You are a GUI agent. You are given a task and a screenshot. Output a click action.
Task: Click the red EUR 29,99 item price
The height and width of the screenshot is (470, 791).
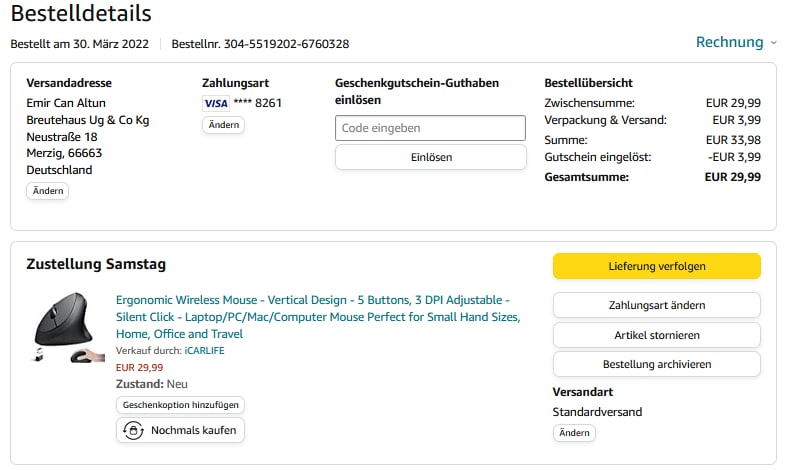pos(139,367)
